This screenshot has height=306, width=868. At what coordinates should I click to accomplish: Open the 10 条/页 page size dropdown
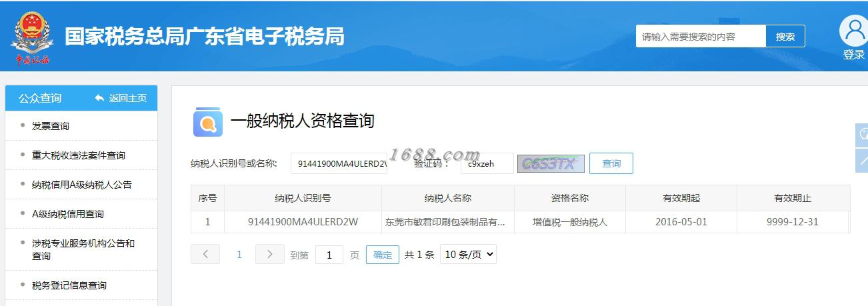[x=468, y=254]
